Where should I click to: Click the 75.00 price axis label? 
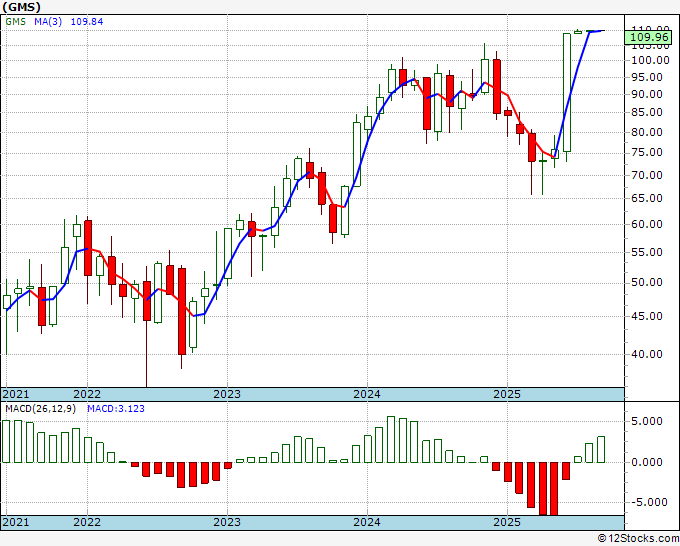pos(647,153)
